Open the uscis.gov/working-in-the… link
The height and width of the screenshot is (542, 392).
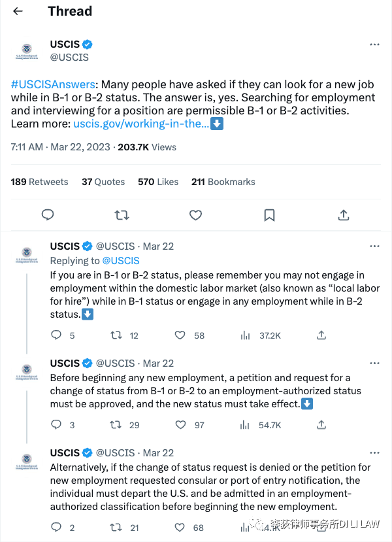click(x=141, y=124)
